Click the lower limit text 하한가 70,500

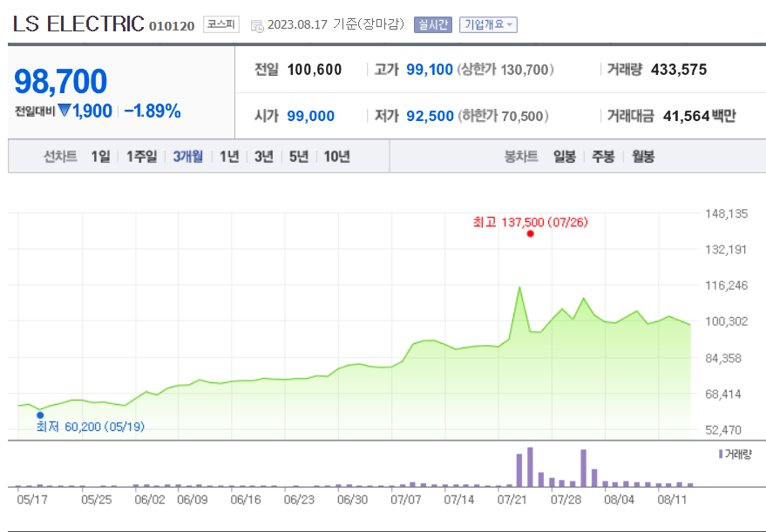click(x=503, y=116)
